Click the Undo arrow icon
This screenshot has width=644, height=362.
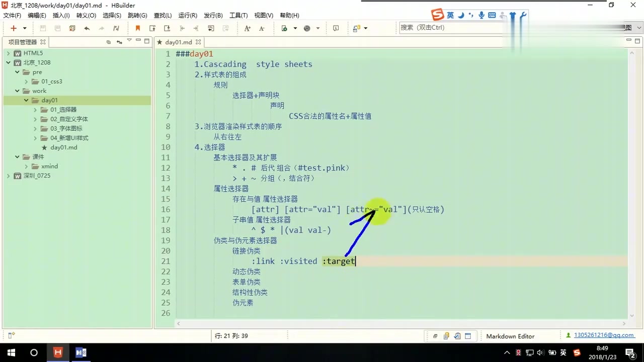[87, 29]
